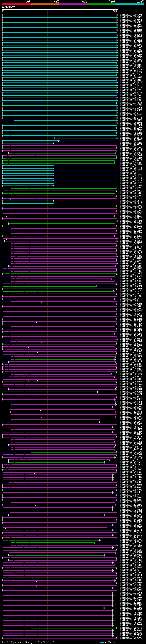Image resolution: width=146 pixels, height=644 pixels.
Task: Select the UniRef100_Q6FQM7 hit label
Action: coord(131,193)
